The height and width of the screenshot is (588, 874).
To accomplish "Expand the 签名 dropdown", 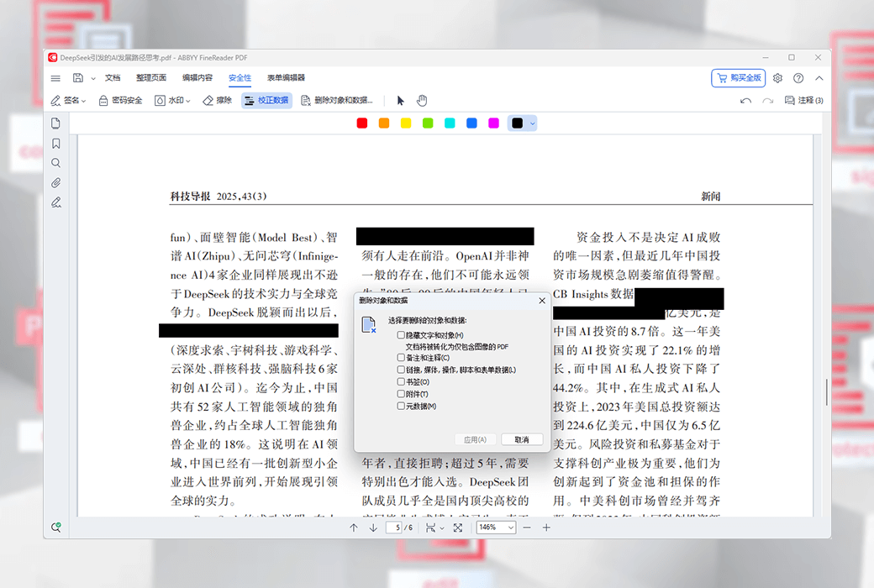I will 68,100.
